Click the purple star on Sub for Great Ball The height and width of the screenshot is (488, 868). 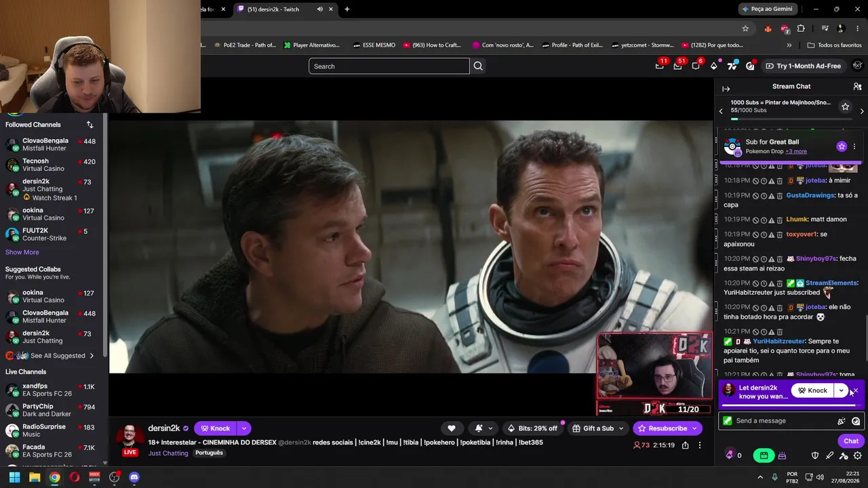(x=842, y=146)
